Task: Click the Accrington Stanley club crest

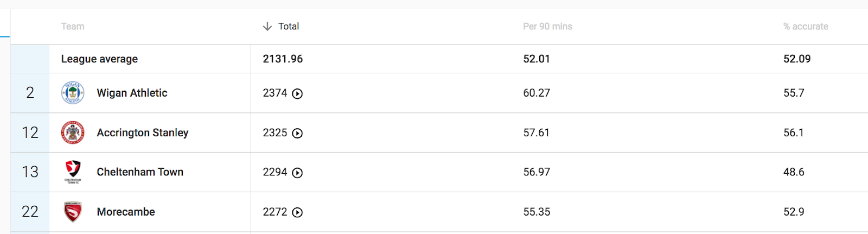Action: (73, 132)
